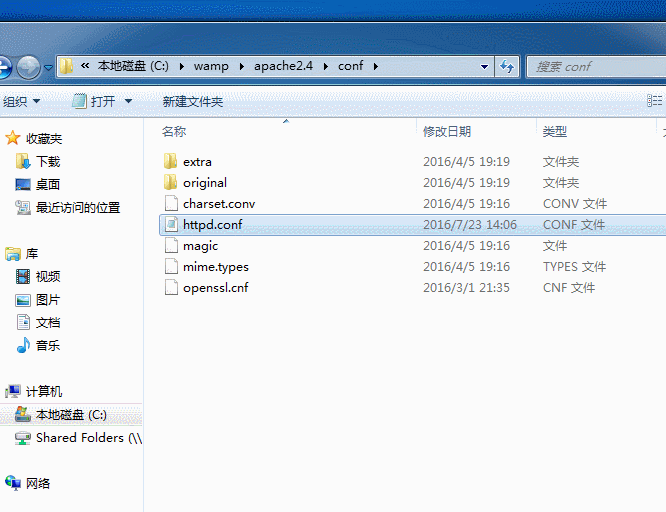Click CONV 文件 type cell
This screenshot has height=512, width=666.
coord(575,204)
